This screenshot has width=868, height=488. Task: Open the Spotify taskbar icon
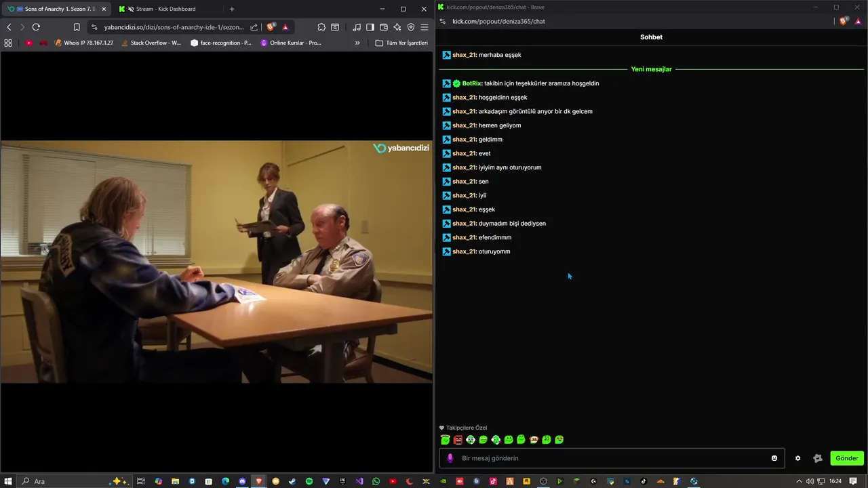point(309,481)
